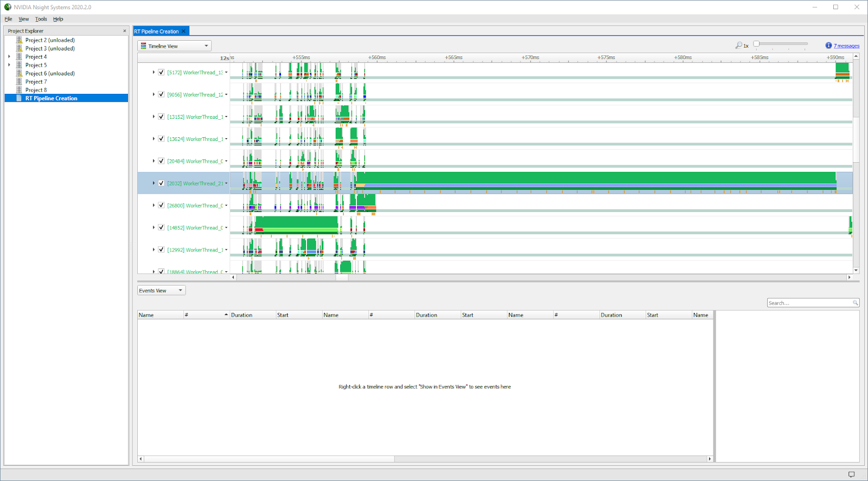Open dropdown arrow after [13152] WorkerThread label

pyautogui.click(x=226, y=117)
